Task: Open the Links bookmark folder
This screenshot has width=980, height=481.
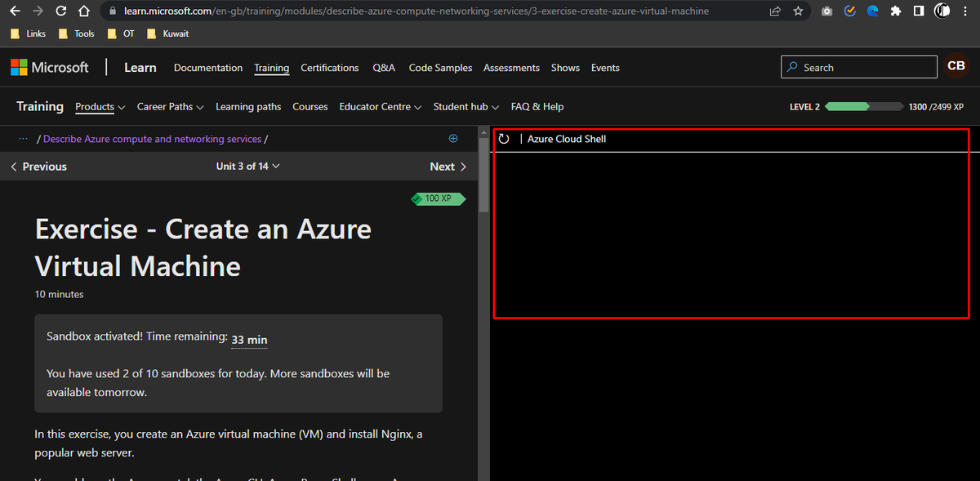Action: [x=29, y=33]
